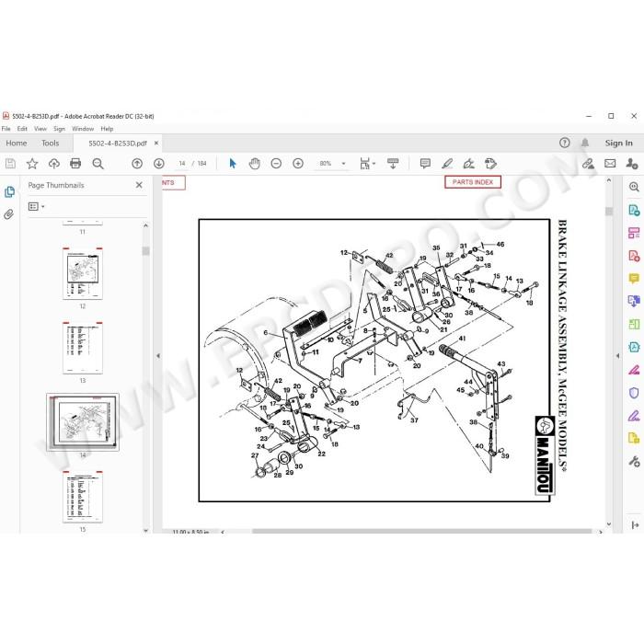Click the document vertical scrollbar handle
Viewport: 644px width, 644px height.
[x=609, y=211]
